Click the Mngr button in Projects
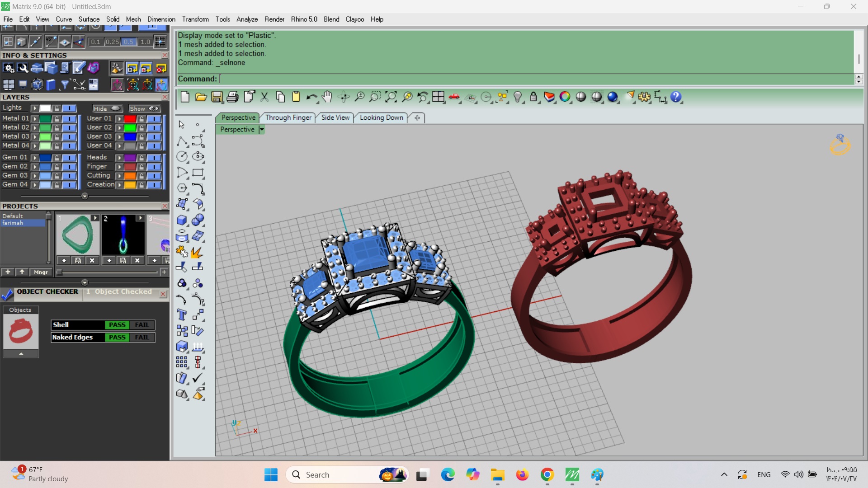The image size is (868, 488). tap(41, 272)
